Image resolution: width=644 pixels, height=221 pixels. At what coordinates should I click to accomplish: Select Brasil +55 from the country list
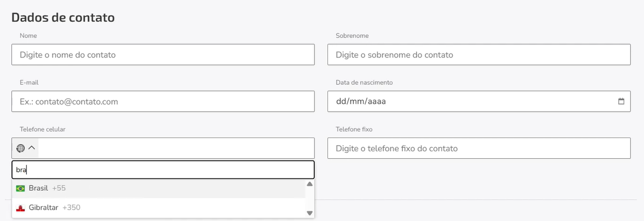[x=159, y=188]
